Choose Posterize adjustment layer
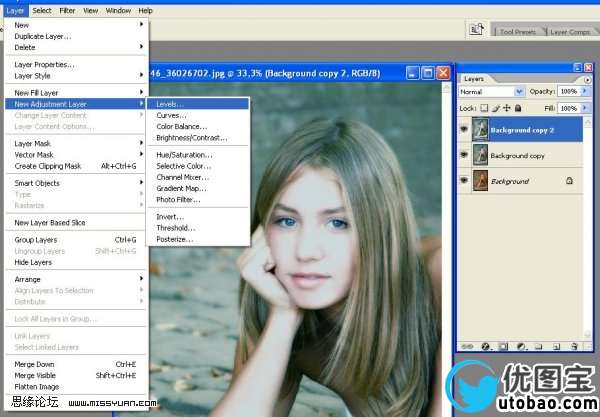600x417 pixels. click(198, 239)
